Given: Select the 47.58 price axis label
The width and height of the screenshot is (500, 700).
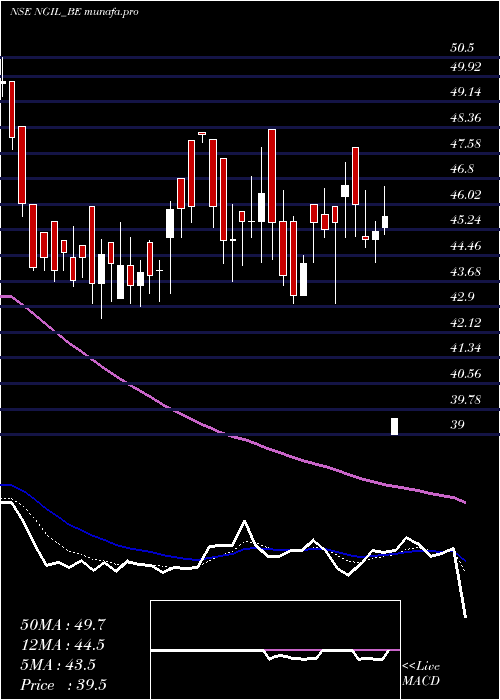Looking at the screenshot, I should coord(466,144).
